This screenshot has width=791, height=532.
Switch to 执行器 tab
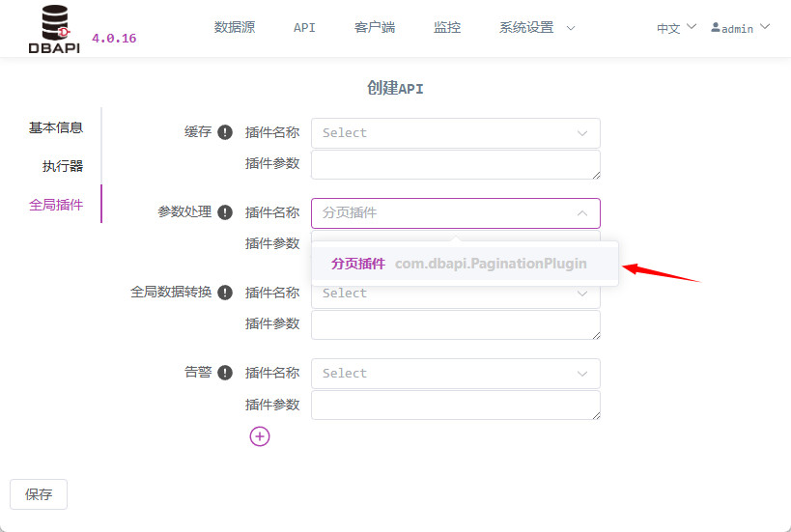(x=63, y=166)
